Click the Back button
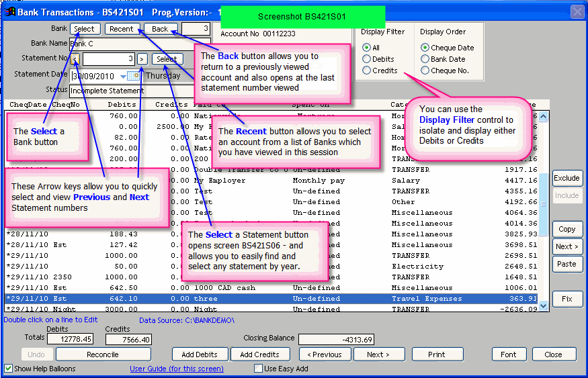Image resolution: width=588 pixels, height=378 pixels. [x=160, y=29]
